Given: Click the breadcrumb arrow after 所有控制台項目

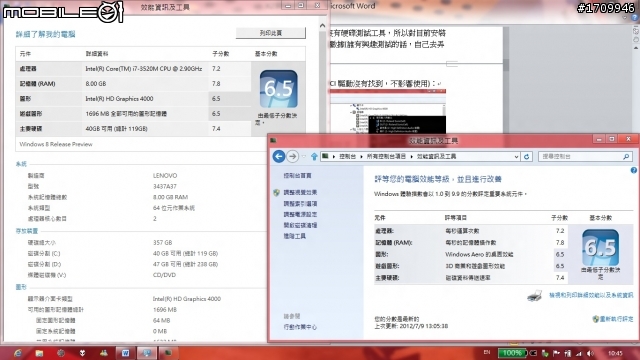Looking at the screenshot, I should point(411,157).
